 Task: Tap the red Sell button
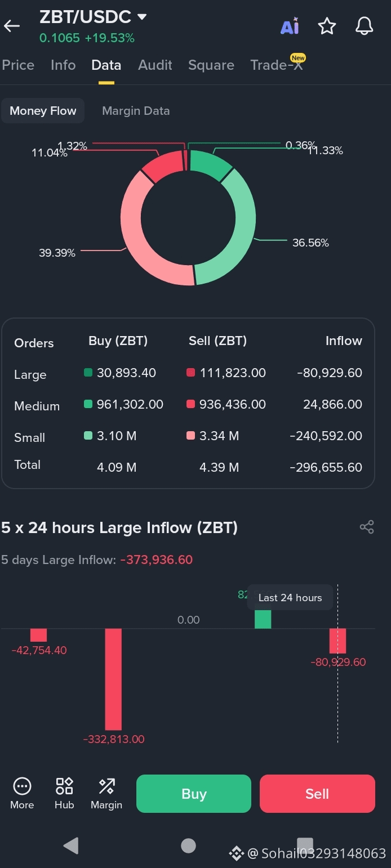[317, 794]
